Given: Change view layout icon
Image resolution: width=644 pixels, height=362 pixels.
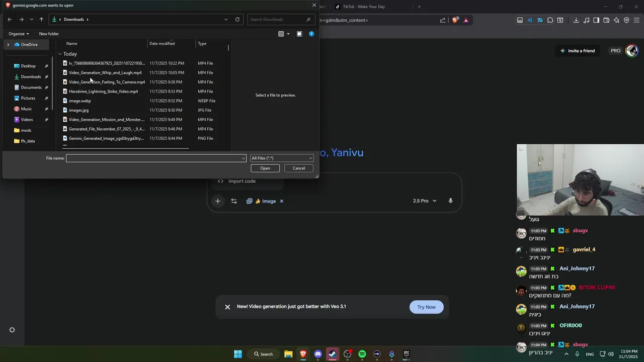Looking at the screenshot, I should point(281,34).
